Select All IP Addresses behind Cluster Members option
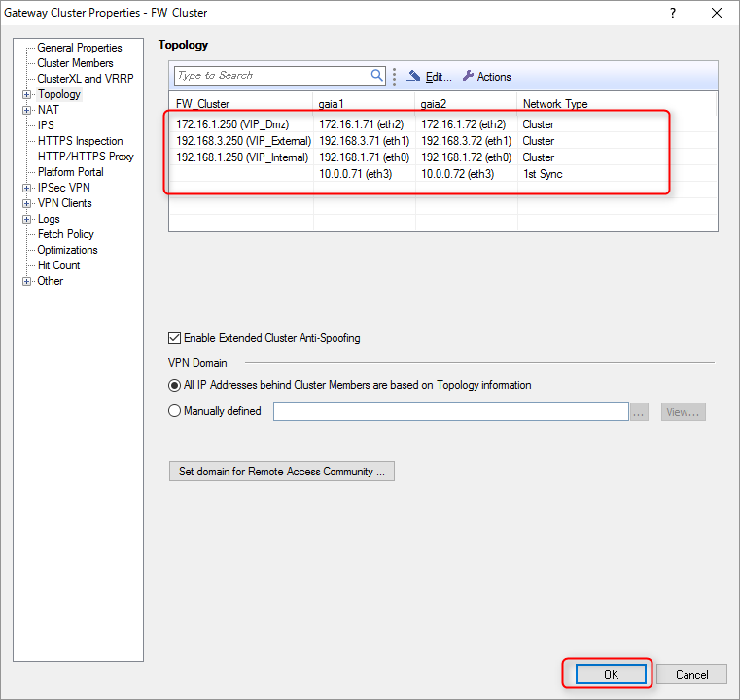This screenshot has height=700, width=740. pyautogui.click(x=174, y=385)
